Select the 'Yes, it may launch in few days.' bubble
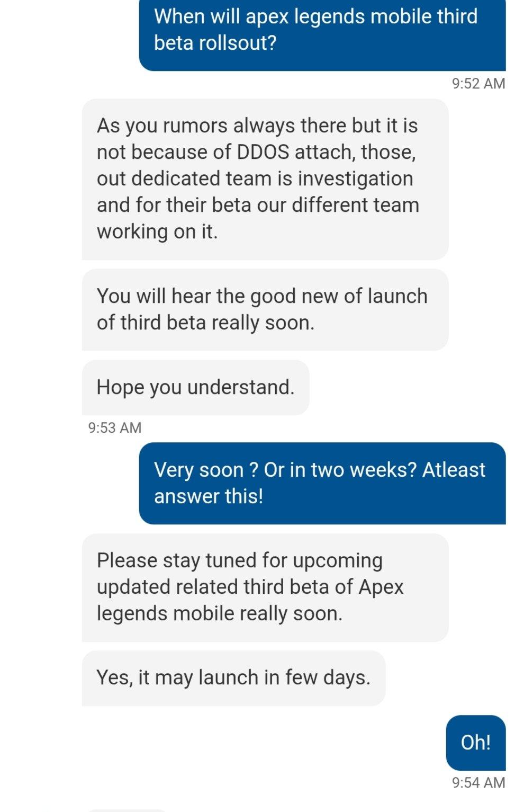The width and height of the screenshot is (524, 812). pos(234,678)
